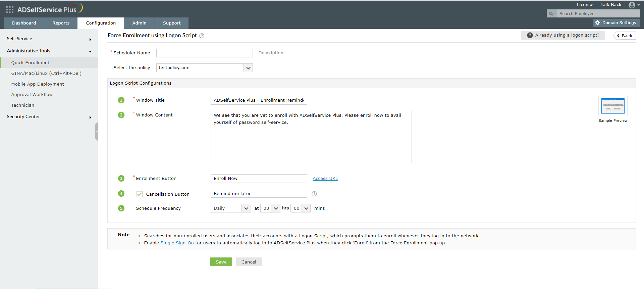
Task: Click the help icon beside page title
Action: tap(202, 36)
